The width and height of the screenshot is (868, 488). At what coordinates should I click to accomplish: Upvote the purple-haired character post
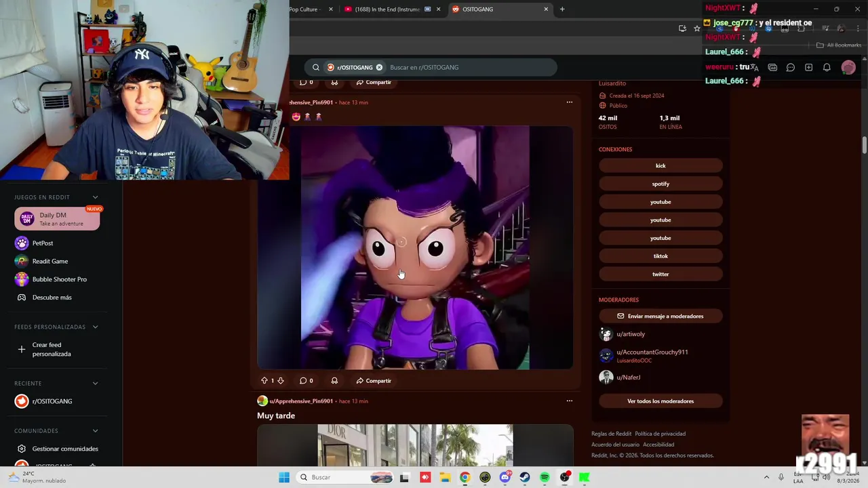coord(264,381)
